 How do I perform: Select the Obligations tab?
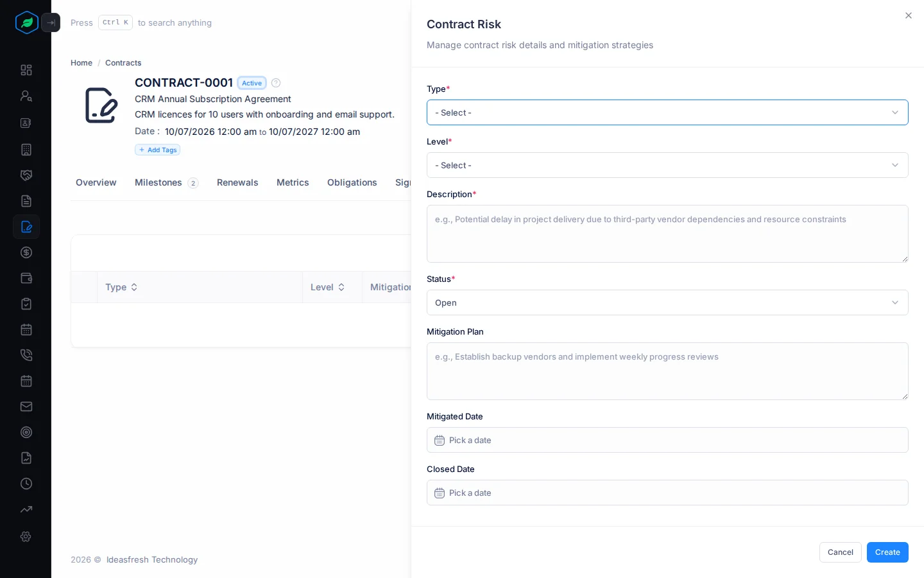[x=352, y=182]
